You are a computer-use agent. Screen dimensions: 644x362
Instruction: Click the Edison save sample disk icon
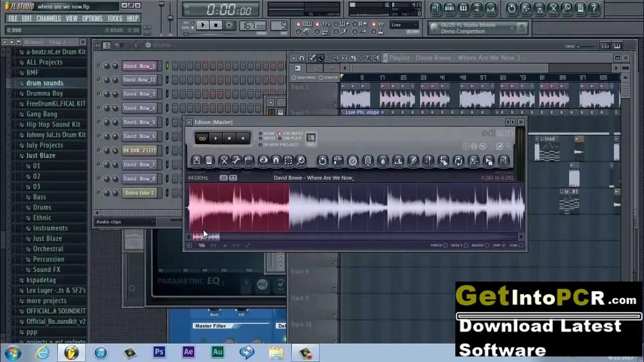pyautogui.click(x=196, y=161)
